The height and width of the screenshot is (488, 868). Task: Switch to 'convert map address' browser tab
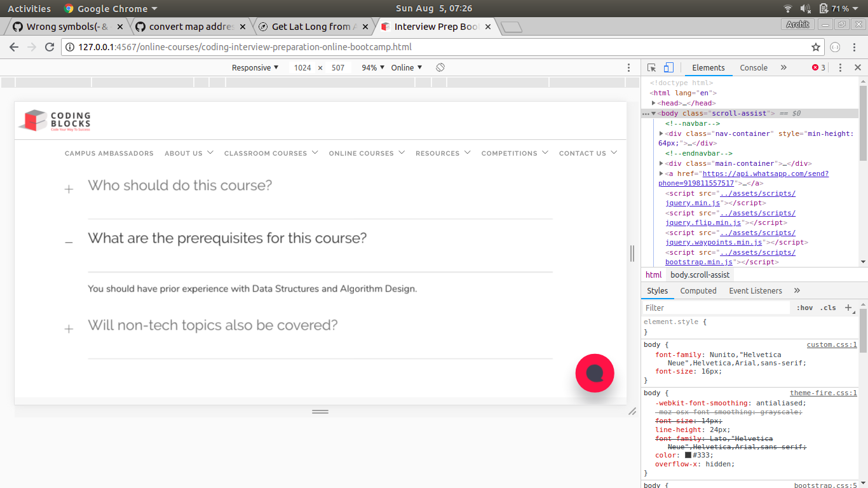(191, 27)
